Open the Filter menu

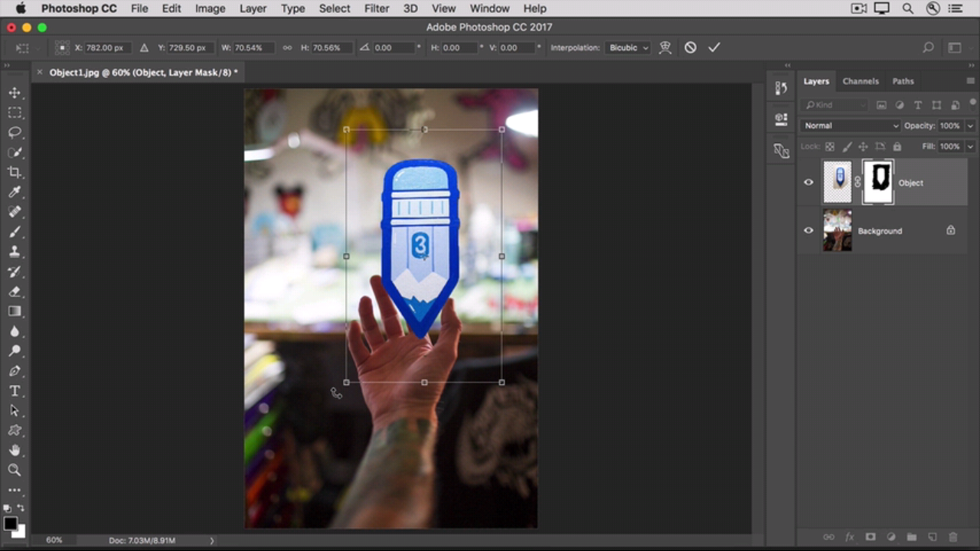[376, 8]
